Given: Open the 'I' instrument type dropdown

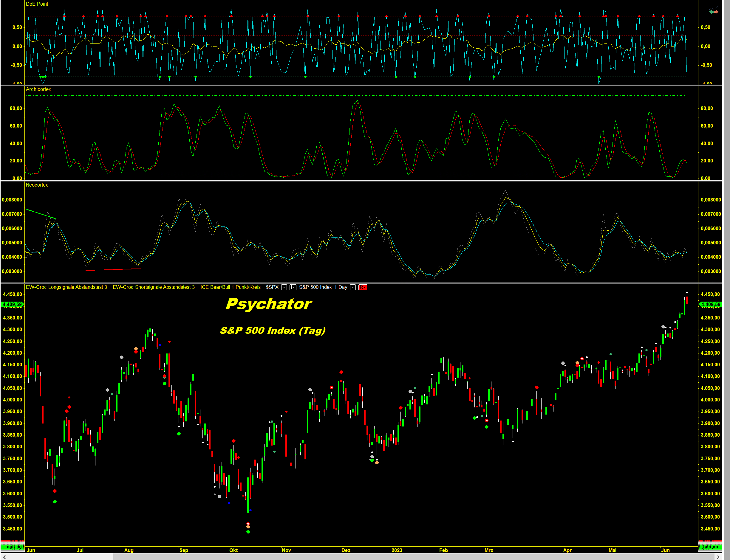Looking at the screenshot, I should pyautogui.click(x=293, y=287).
